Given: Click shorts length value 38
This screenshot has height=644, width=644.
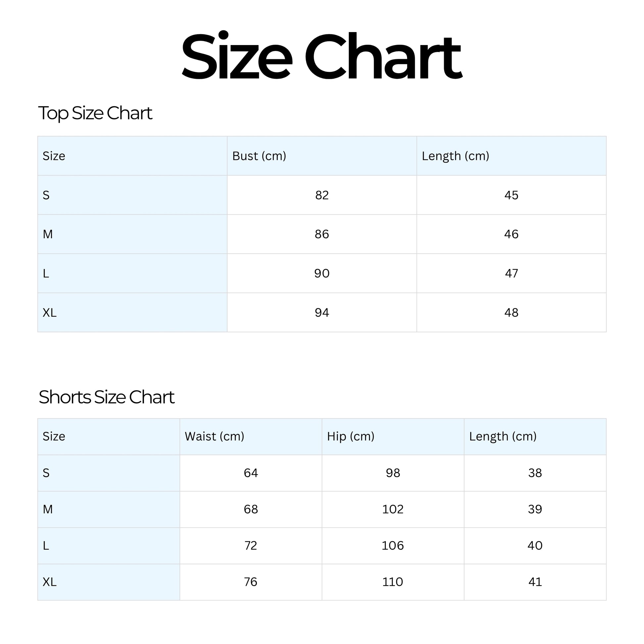Looking at the screenshot, I should tap(535, 473).
